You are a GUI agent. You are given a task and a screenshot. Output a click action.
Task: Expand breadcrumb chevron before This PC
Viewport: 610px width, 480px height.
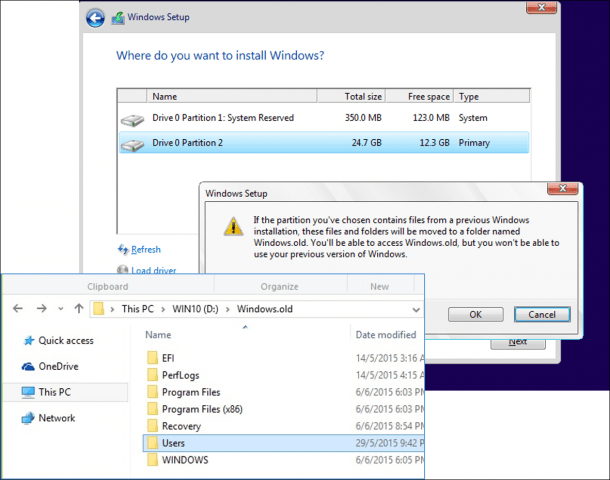pos(112,309)
